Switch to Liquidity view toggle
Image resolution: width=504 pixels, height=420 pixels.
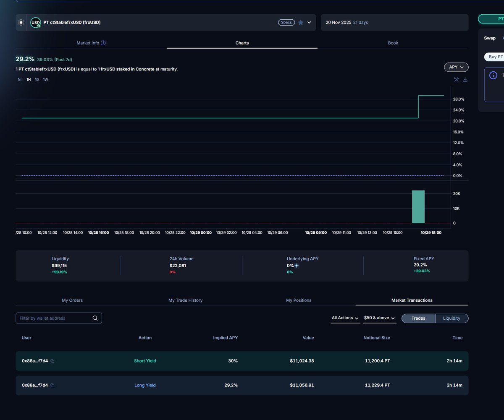click(x=451, y=318)
